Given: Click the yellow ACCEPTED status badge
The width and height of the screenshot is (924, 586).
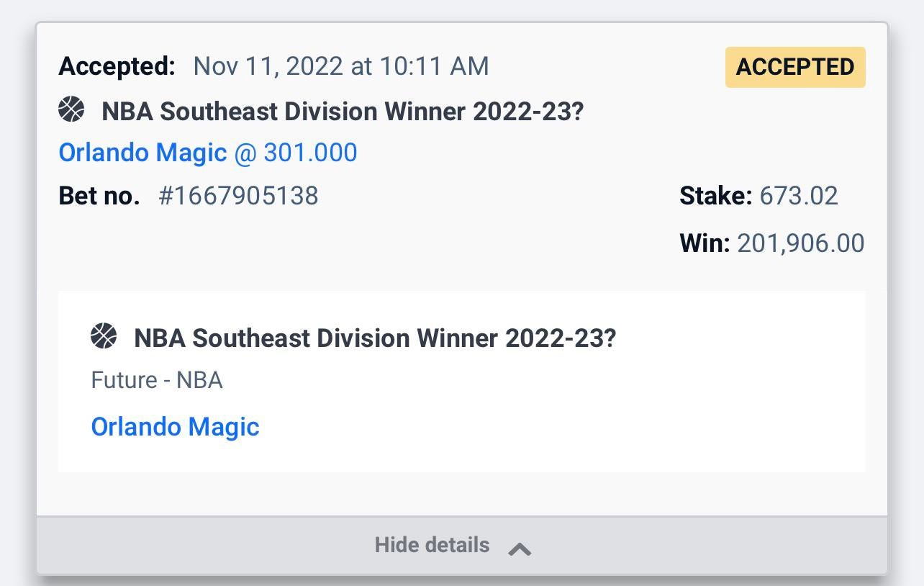Looking at the screenshot, I should coord(794,67).
